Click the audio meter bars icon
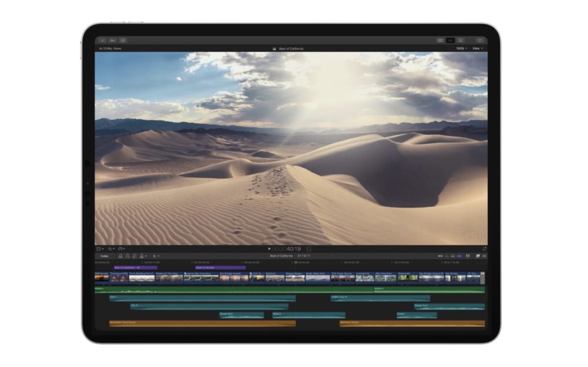 click(x=309, y=249)
